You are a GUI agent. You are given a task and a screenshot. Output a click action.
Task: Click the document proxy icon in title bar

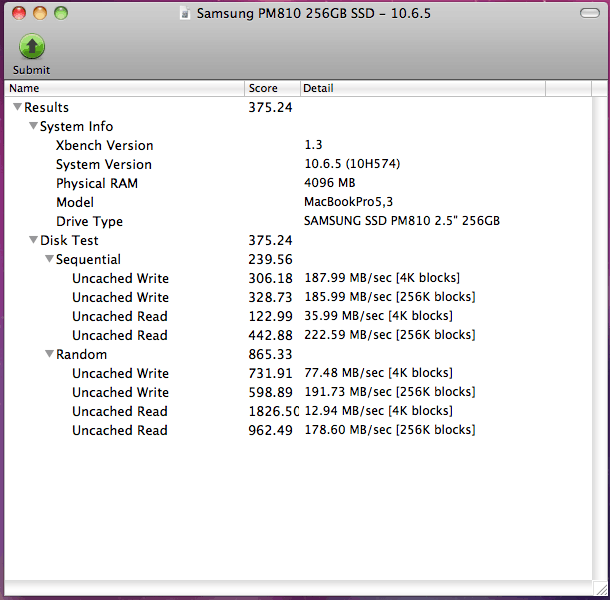click(x=185, y=14)
